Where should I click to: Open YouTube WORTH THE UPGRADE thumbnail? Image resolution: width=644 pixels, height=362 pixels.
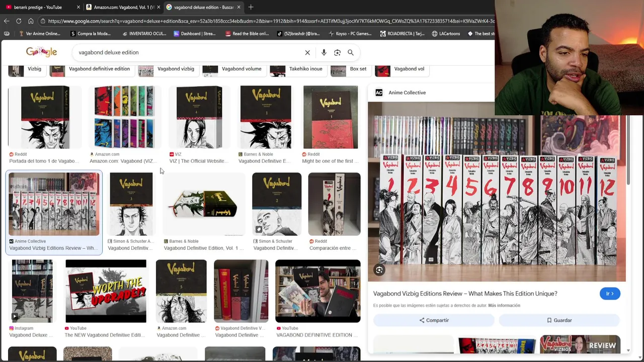106,291
